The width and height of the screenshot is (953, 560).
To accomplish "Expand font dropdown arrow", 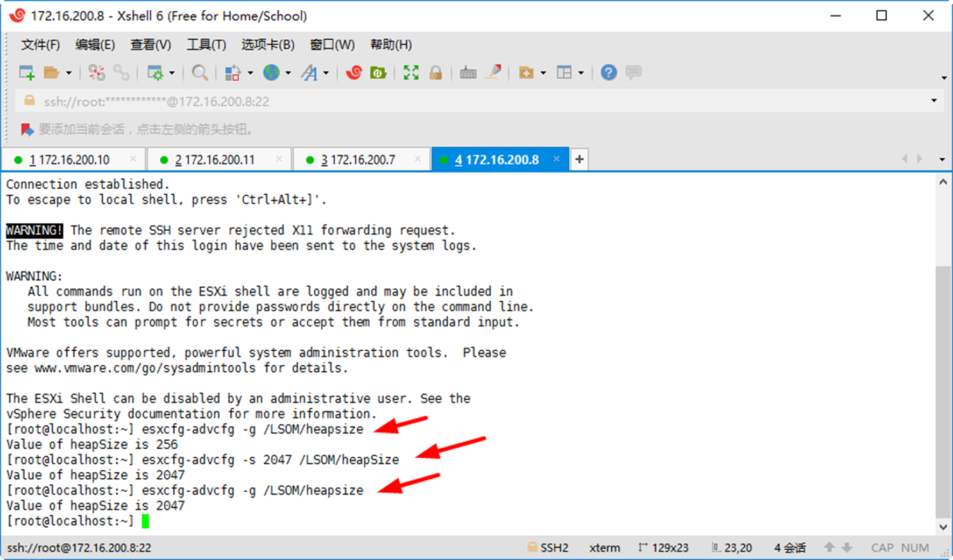I will pyautogui.click(x=326, y=73).
